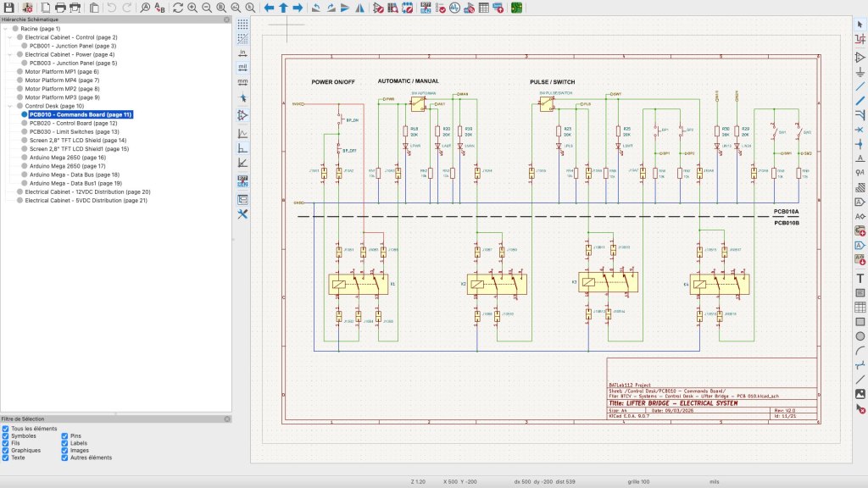Toggle the Labels selection filter checkbox
The width and height of the screenshot is (868, 488).
[x=65, y=443]
